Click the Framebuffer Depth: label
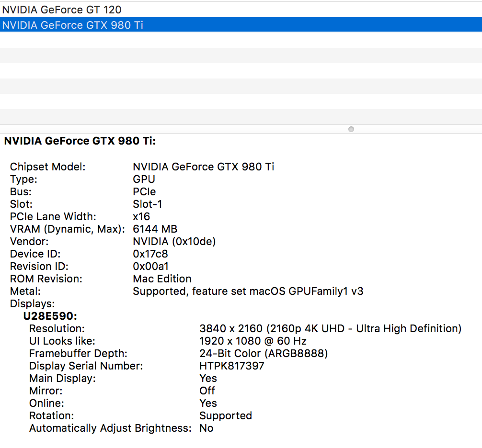The width and height of the screenshot is (482, 448). click(x=78, y=353)
